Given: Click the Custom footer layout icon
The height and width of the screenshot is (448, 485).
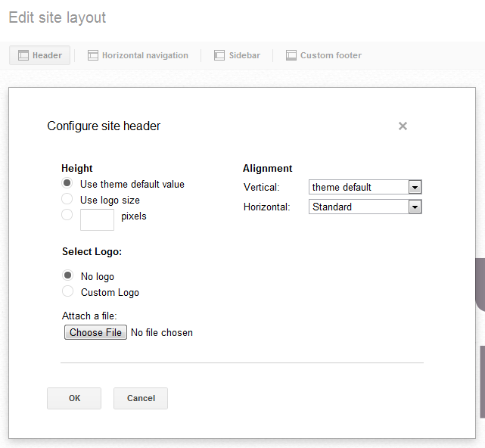Looking at the screenshot, I should click(291, 55).
